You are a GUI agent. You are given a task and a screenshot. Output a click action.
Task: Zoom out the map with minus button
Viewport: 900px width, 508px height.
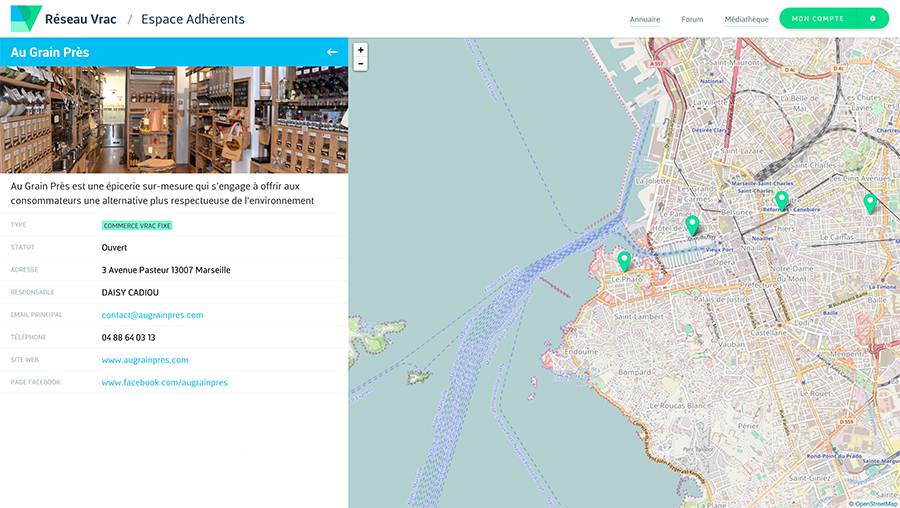pyautogui.click(x=360, y=64)
